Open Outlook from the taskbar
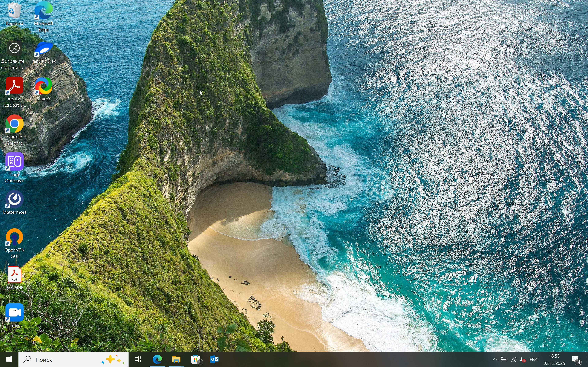Screen dimensions: 588x367 214,360
